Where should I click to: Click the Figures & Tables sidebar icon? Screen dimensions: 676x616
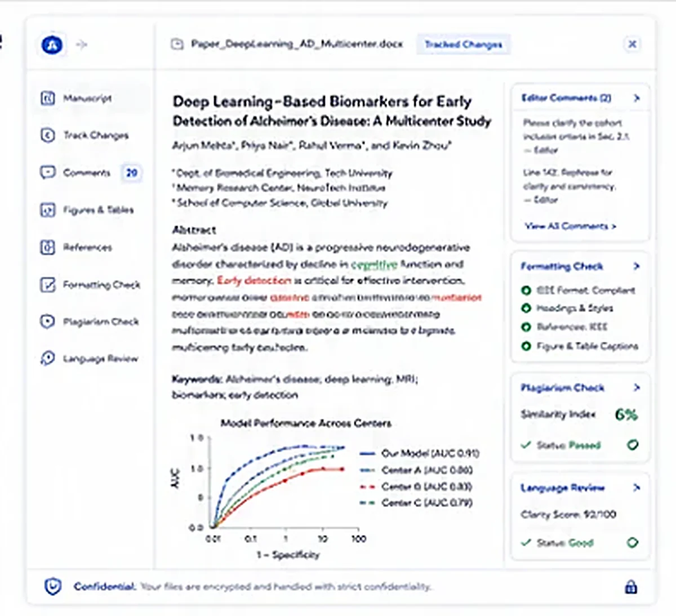[48, 210]
